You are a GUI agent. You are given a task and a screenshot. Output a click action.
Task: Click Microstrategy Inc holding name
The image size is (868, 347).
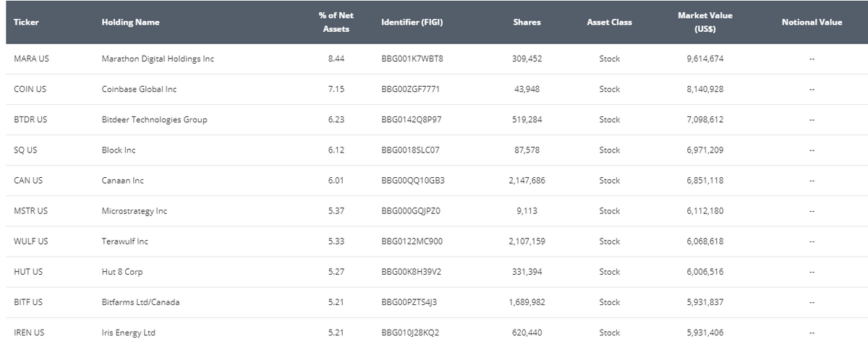point(135,211)
